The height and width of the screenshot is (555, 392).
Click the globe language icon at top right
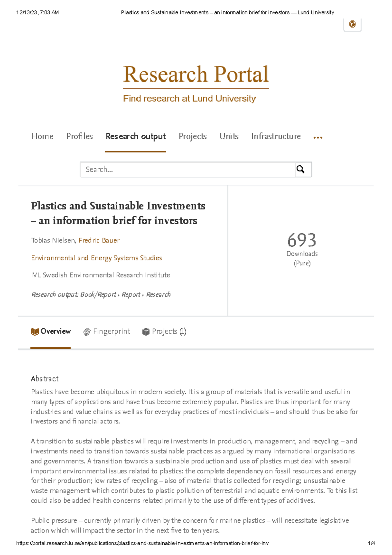pyautogui.click(x=352, y=24)
